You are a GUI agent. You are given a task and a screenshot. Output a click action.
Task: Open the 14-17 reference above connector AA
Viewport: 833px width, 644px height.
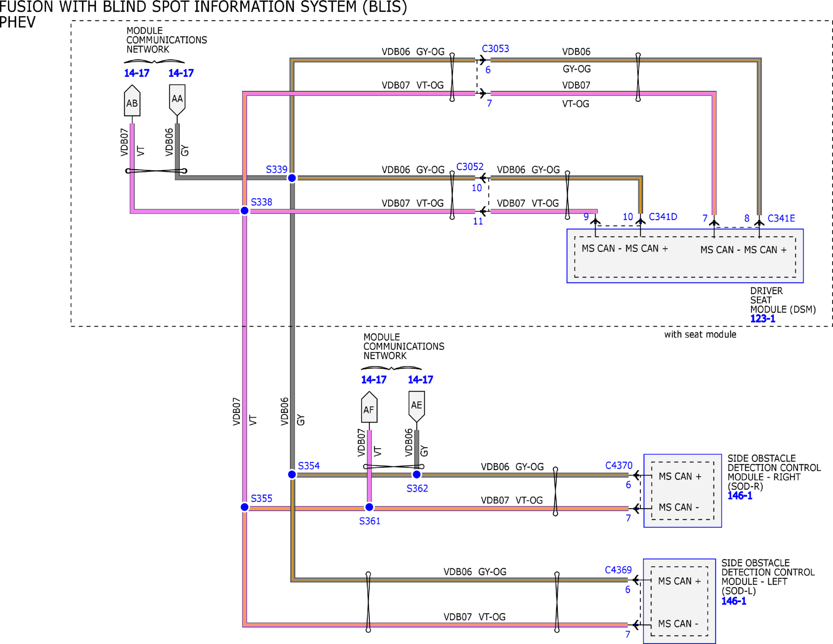click(181, 73)
